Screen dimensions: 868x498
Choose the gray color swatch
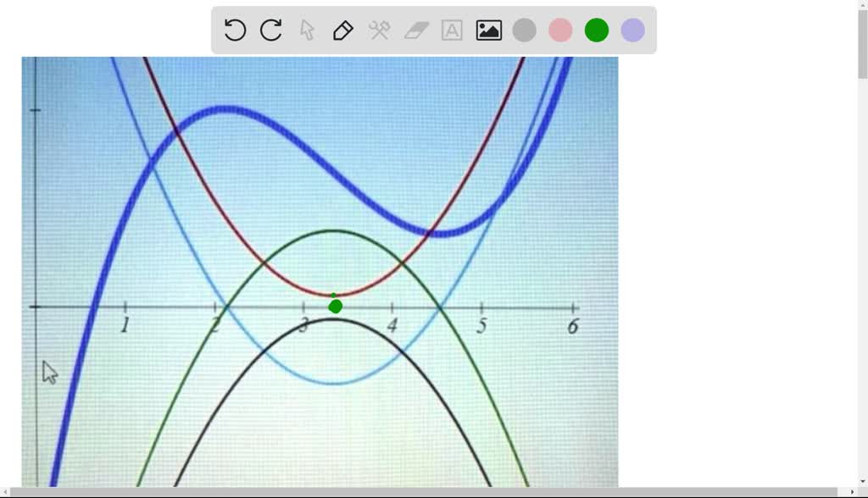(x=524, y=30)
